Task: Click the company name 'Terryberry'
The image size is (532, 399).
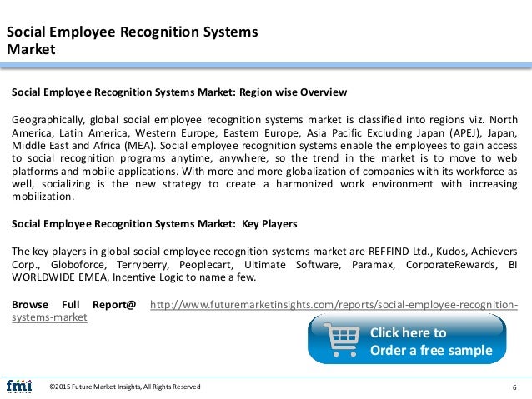Action: [x=143, y=264]
